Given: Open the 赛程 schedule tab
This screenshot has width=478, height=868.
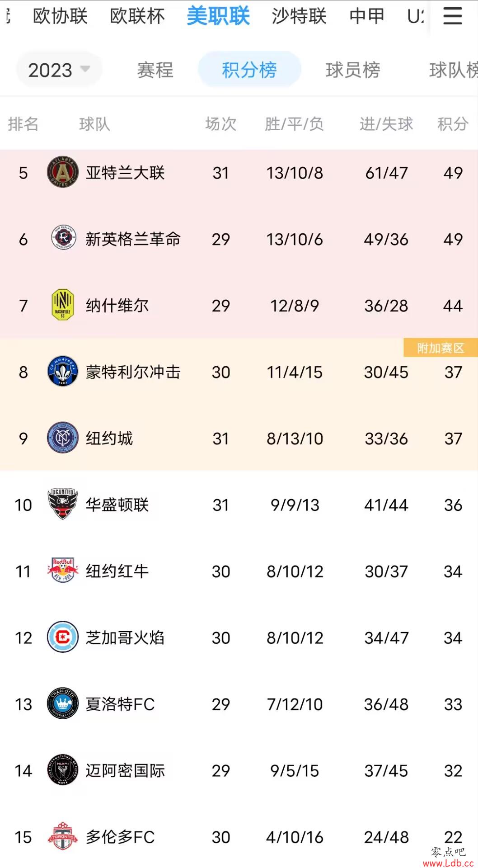Looking at the screenshot, I should 155,70.
